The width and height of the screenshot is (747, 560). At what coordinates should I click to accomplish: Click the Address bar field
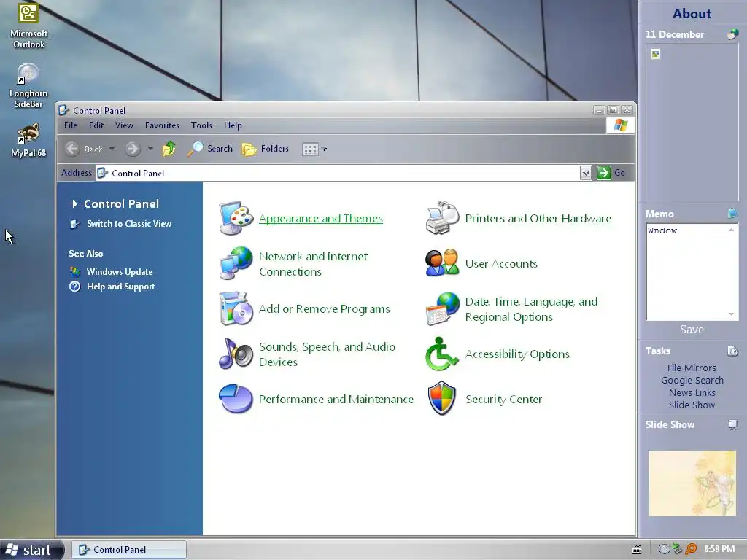pyautogui.click(x=338, y=173)
